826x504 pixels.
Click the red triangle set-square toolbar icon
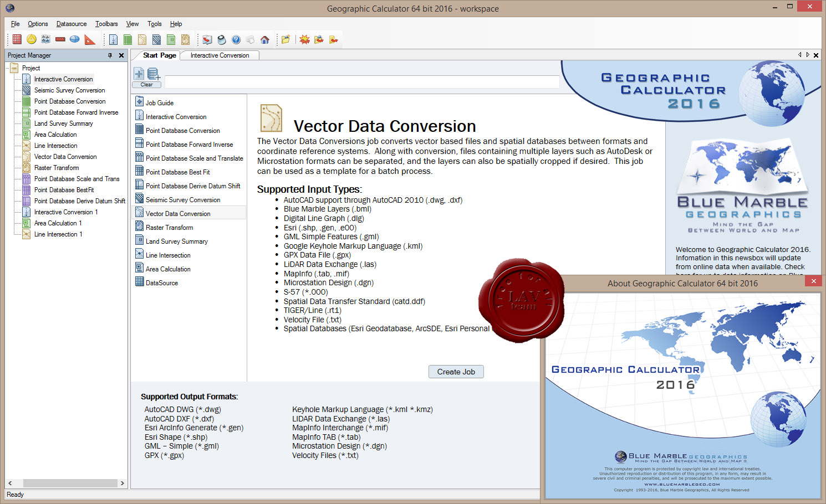(x=90, y=39)
